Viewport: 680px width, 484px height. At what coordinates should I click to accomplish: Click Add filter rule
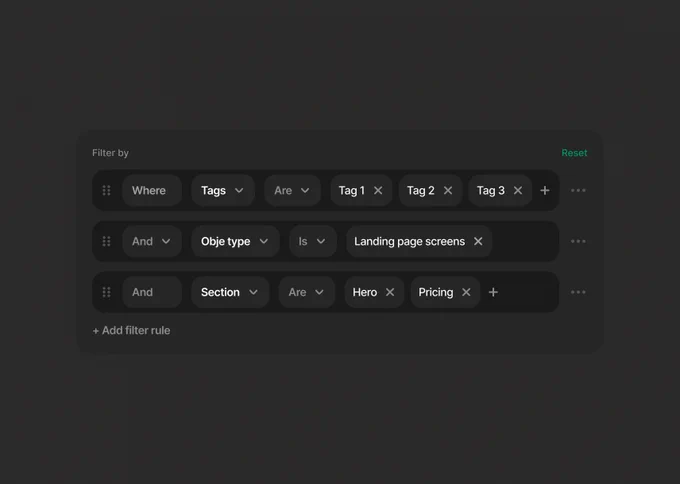point(131,330)
